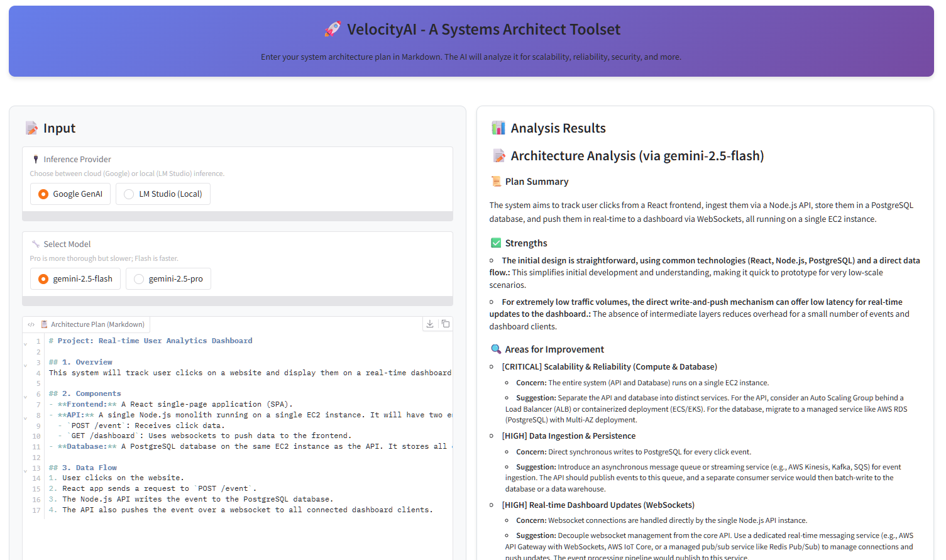This screenshot has height=560, width=946.
Task: Click the 'Analysis Results' heading text
Action: 558,128
